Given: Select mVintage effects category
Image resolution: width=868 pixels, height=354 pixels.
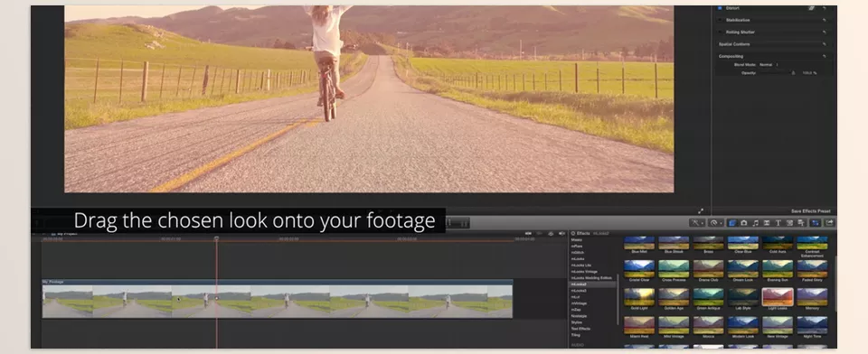Looking at the screenshot, I should click(579, 303).
